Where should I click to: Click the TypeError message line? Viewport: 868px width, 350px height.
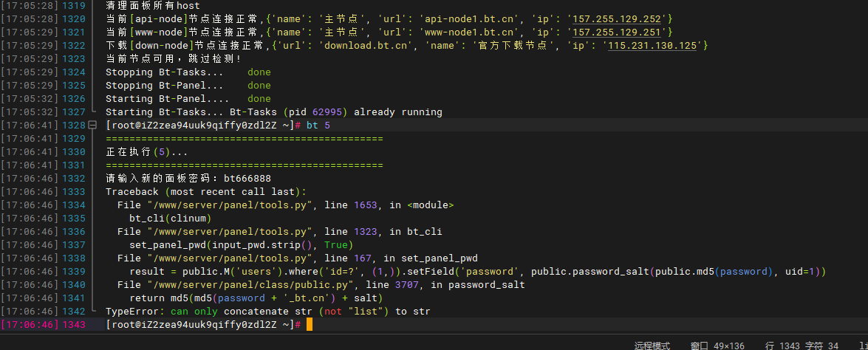click(267, 312)
